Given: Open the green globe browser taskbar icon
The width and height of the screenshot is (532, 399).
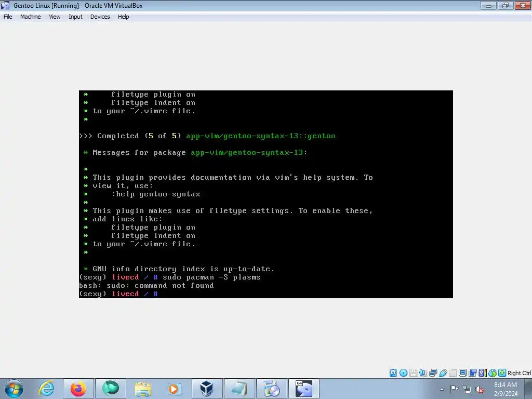Looking at the screenshot, I should click(111, 389).
